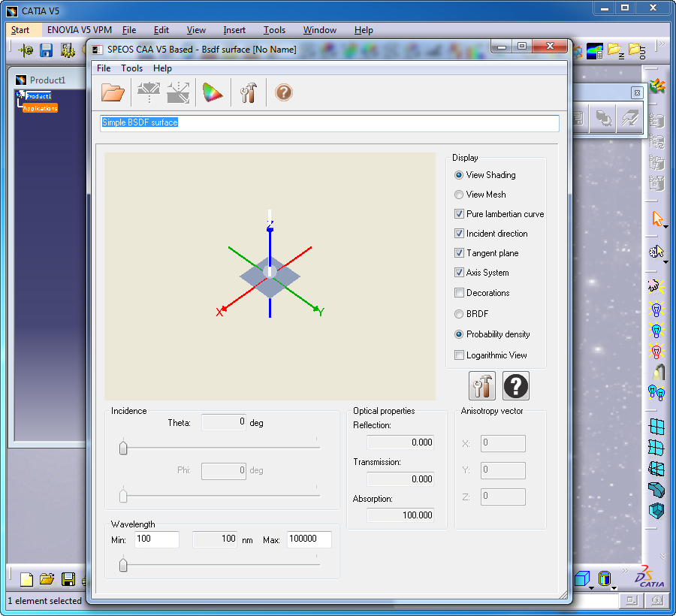
Task: Select View Mesh radio button
Action: (x=459, y=195)
